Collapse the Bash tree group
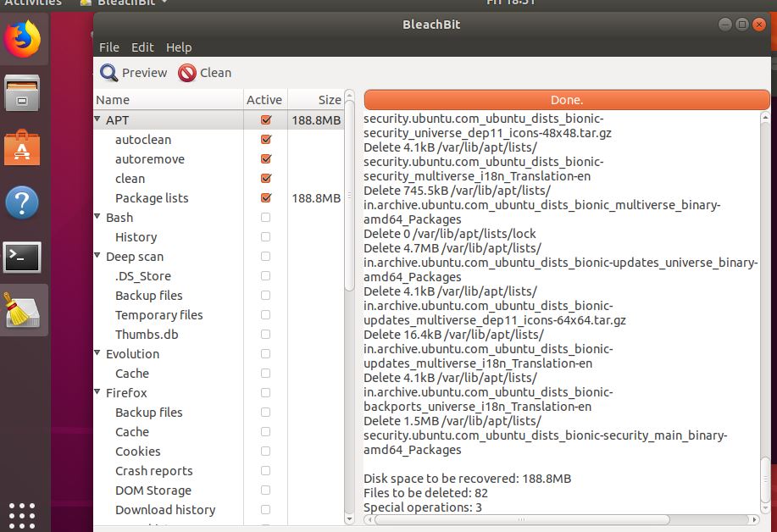This screenshot has width=777, height=532. click(x=97, y=216)
